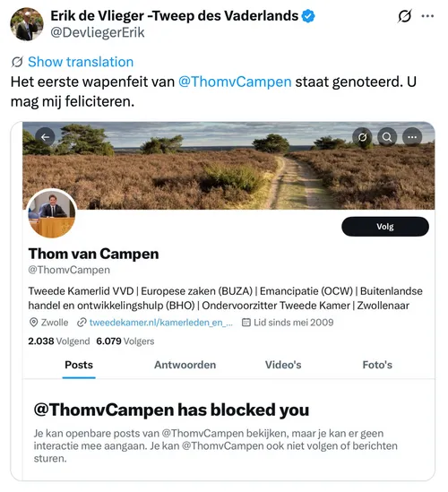The image size is (448, 492).
Task: Open search magnifier on profile banner
Action: [387, 137]
